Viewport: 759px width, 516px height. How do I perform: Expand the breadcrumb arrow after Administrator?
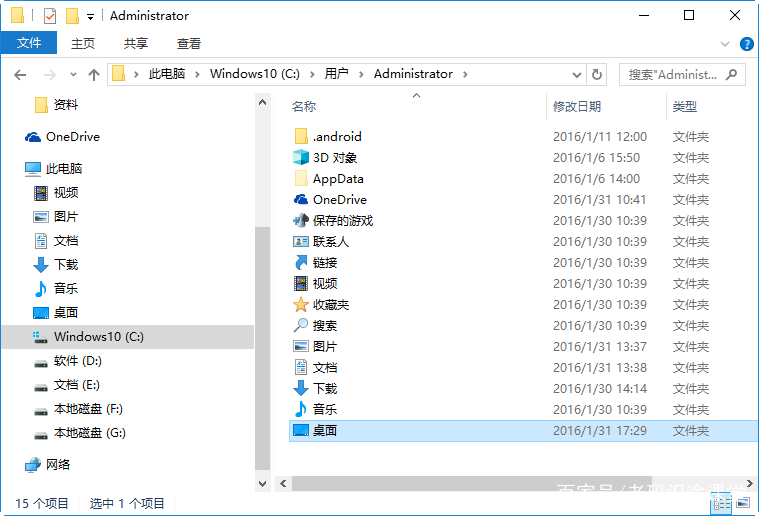tap(465, 74)
